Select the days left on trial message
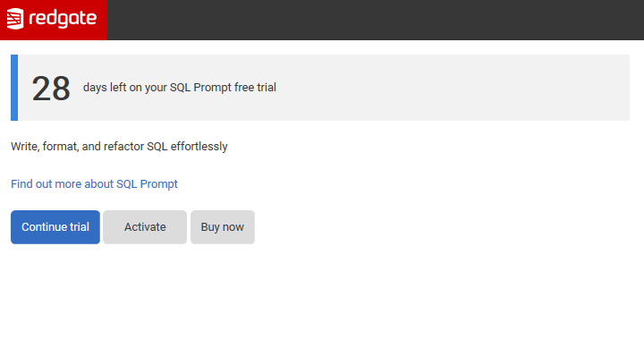 tap(180, 88)
